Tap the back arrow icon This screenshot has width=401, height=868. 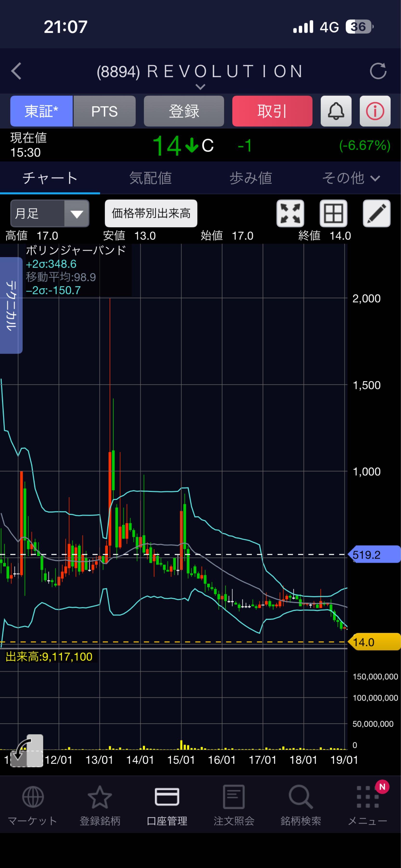point(16,71)
